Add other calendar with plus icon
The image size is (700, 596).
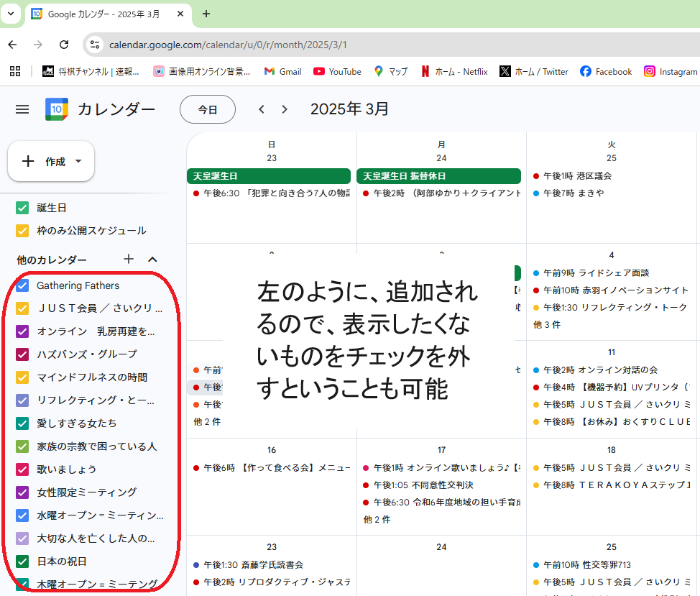(x=129, y=260)
